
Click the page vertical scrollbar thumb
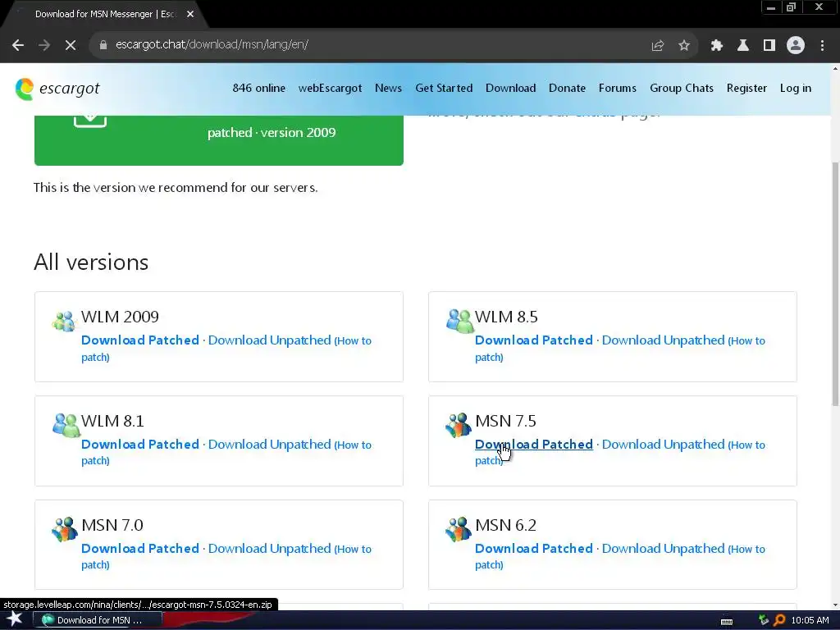click(x=835, y=284)
